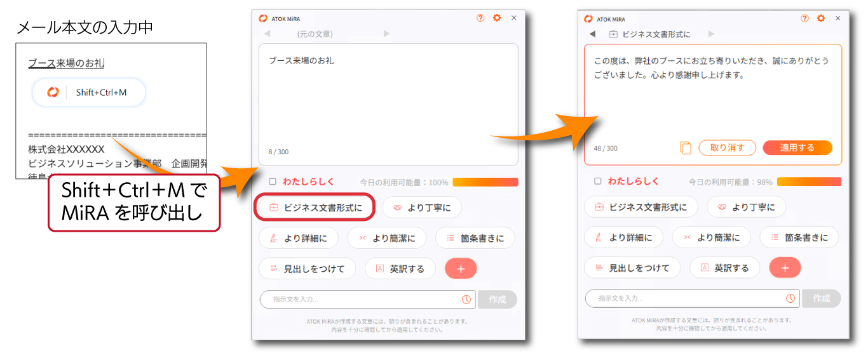Open the help icon in the panel showing 98% usage
Screen dimensions: 868x358
tap(804, 18)
